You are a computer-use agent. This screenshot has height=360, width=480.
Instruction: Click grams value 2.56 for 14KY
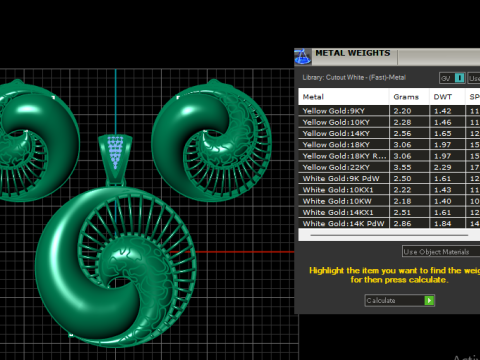402,134
